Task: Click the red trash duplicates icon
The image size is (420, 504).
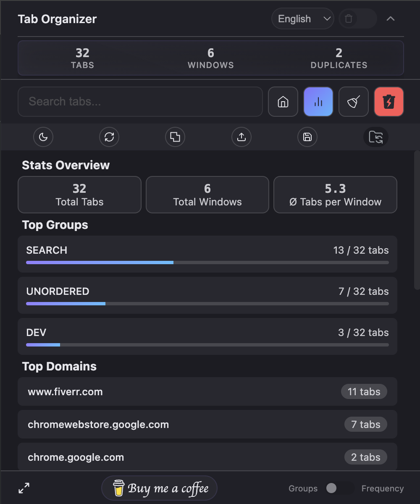Action: click(388, 101)
